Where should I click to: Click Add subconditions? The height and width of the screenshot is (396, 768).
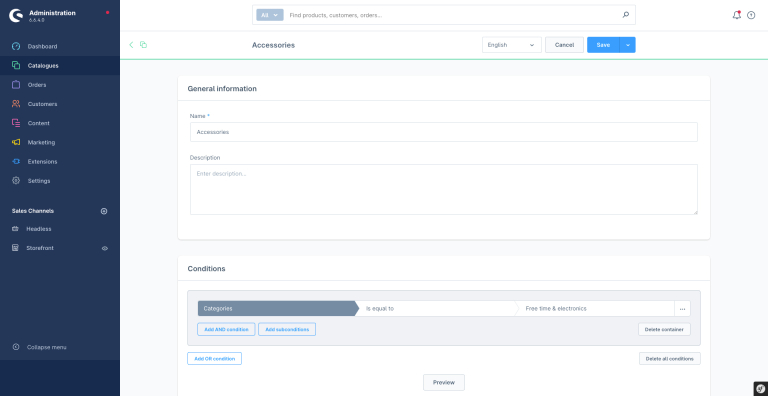[x=287, y=329]
